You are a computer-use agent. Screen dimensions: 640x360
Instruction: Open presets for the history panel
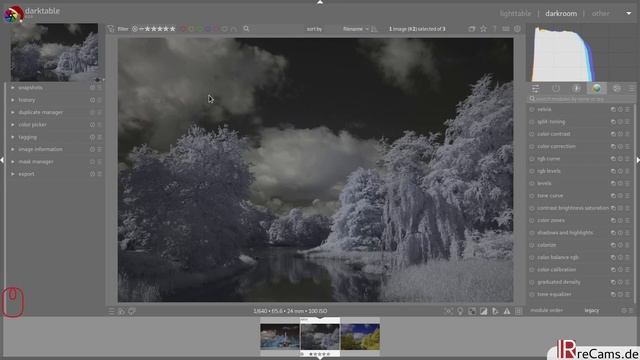99,100
